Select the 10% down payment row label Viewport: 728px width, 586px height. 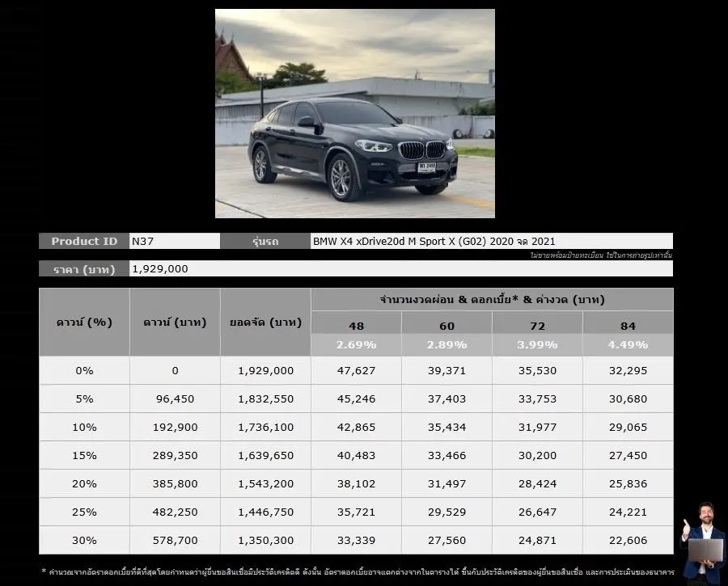84,427
